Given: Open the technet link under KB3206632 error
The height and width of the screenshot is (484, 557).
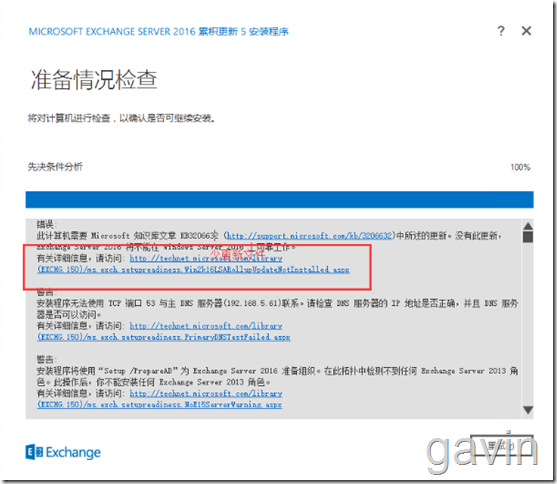Looking at the screenshot, I should (x=206, y=258).
